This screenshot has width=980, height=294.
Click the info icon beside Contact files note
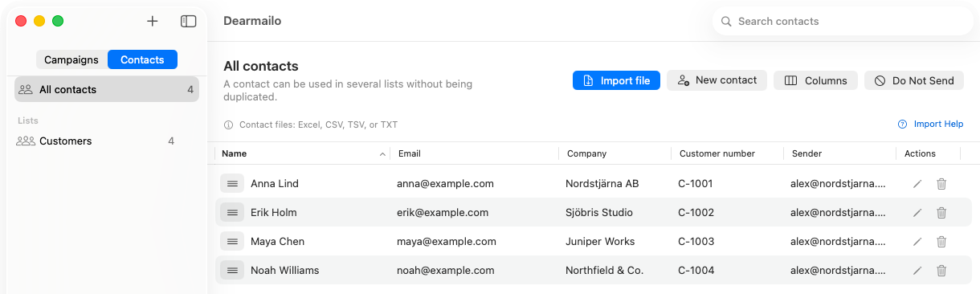pyautogui.click(x=229, y=125)
